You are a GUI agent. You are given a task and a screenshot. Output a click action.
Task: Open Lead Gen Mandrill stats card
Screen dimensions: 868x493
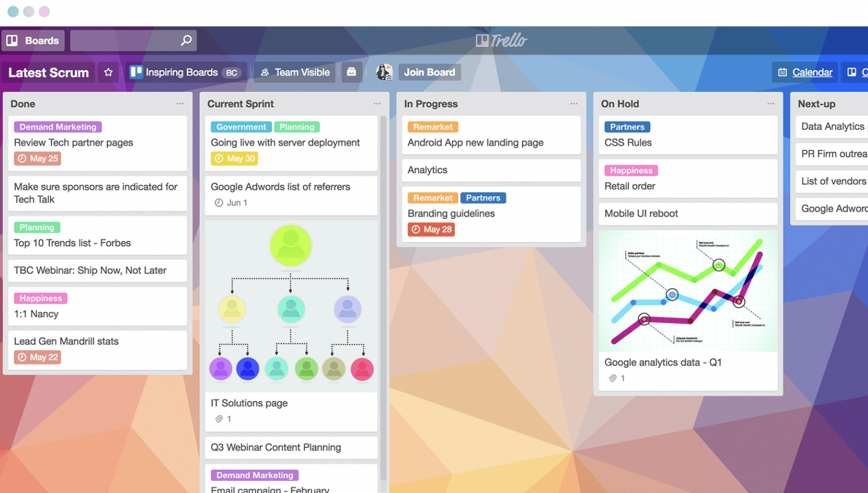coord(98,350)
